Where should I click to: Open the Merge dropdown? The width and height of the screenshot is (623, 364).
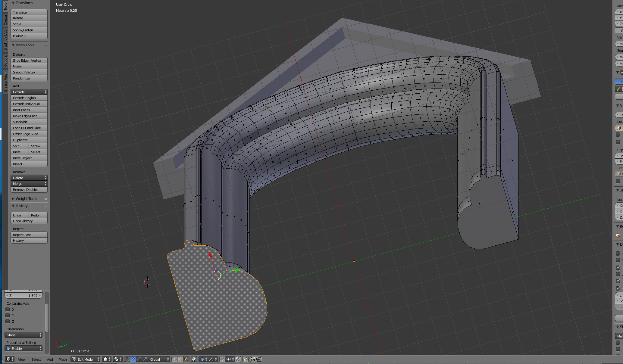(29, 184)
